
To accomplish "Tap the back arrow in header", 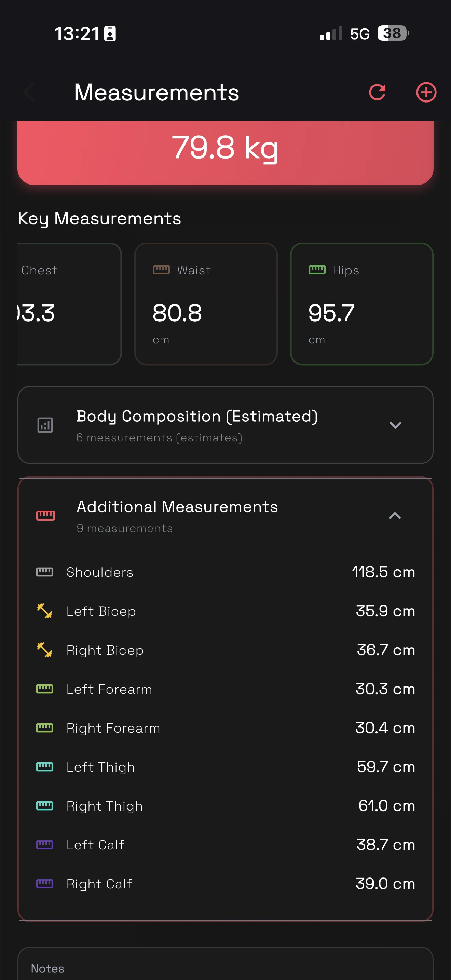I will coord(30,93).
